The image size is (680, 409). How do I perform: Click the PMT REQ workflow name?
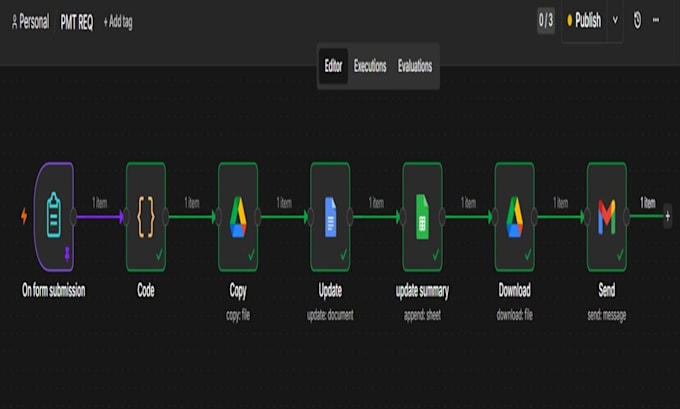(x=77, y=22)
